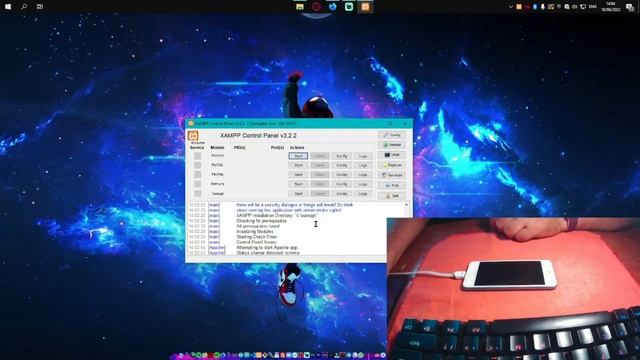Click the XAMPP title bar icon
Image resolution: width=640 pixels, height=360 pixels.
click(191, 123)
